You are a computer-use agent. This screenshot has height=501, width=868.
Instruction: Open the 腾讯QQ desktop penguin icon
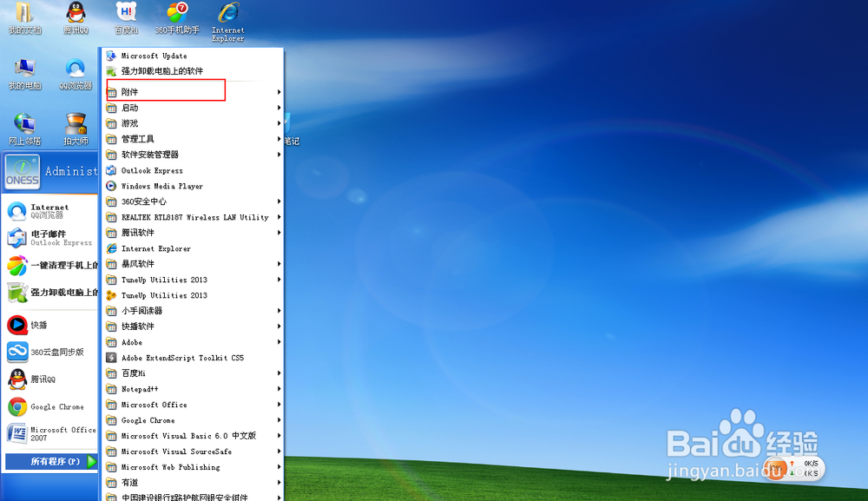[x=76, y=17]
